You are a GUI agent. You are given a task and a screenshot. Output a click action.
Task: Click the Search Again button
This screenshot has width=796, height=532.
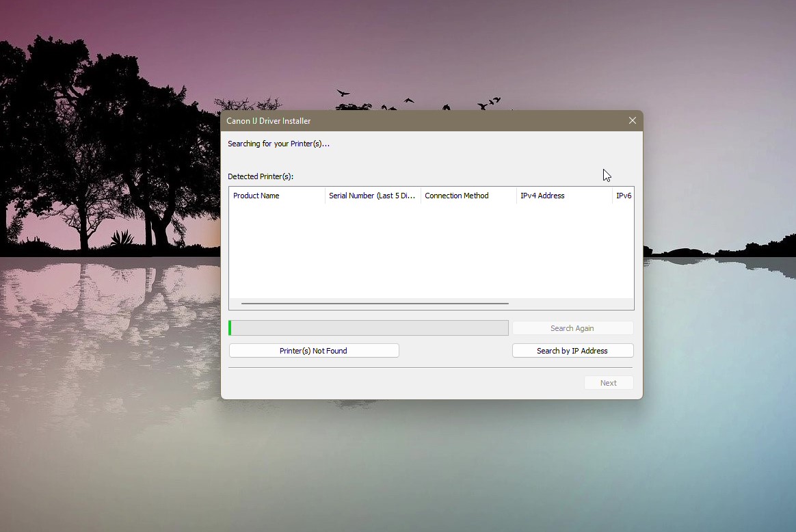click(x=572, y=328)
